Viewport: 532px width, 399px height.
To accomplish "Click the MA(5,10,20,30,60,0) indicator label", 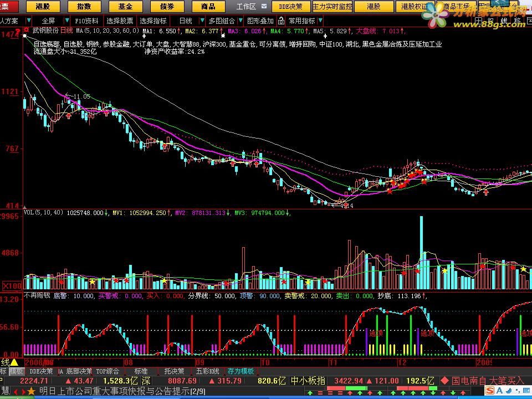I will (x=107, y=30).
